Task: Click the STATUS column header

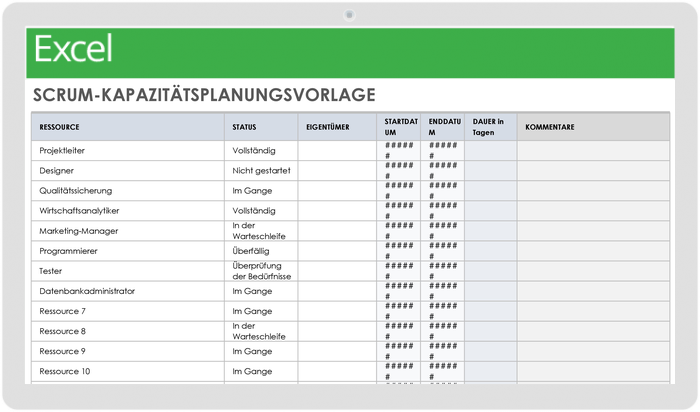Action: [x=261, y=127]
